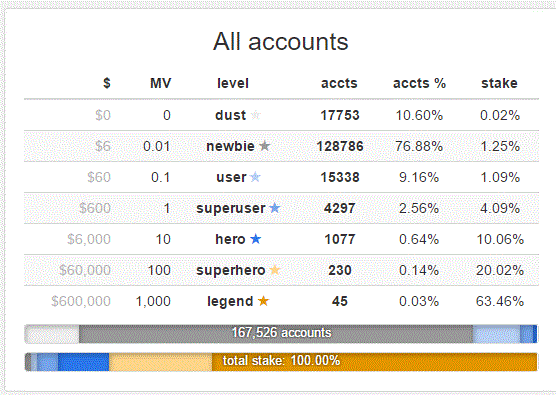The width and height of the screenshot is (556, 395).
Task: Click the 'level' column header
Action: [233, 83]
